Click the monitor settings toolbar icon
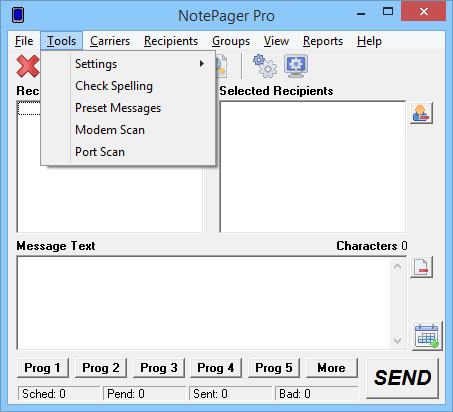This screenshot has height=412, width=453. (296, 66)
